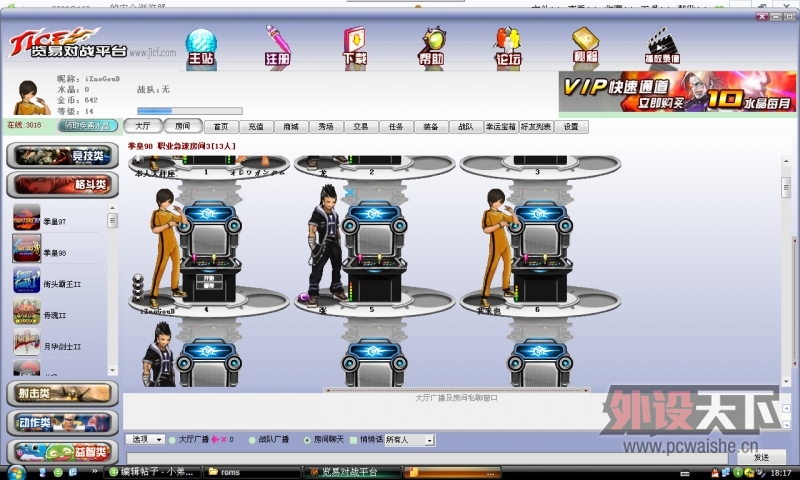This screenshot has width=800, height=480.
Task: Click the 注册 pen icon
Action: coord(278,47)
